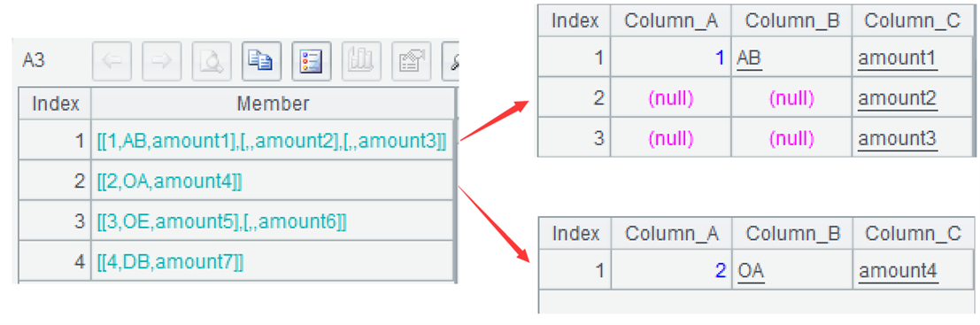Click the amount4 cell in lower table
This screenshot has height=325, width=980.
[898, 271]
